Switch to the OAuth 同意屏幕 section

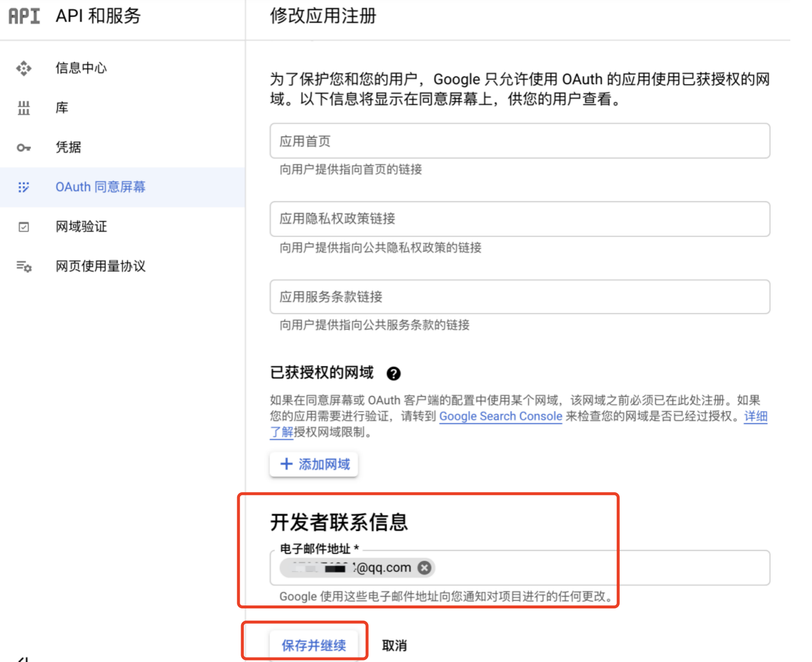point(100,187)
